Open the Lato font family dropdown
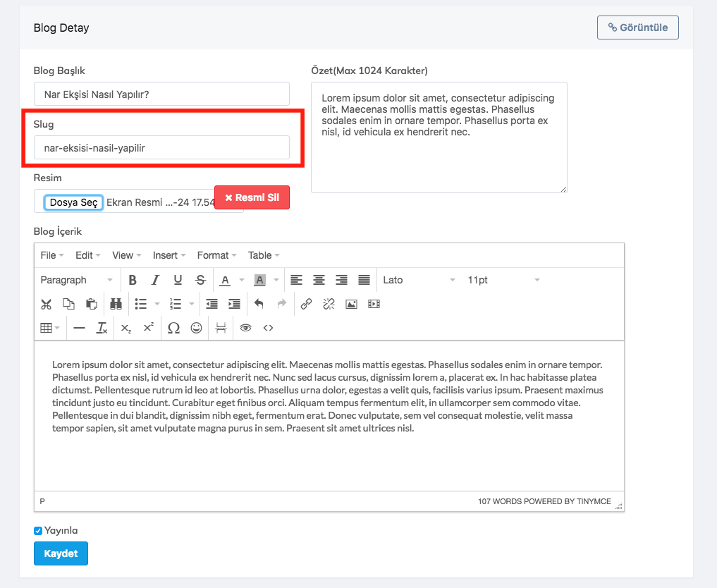The width and height of the screenshot is (717, 588). 419,280
